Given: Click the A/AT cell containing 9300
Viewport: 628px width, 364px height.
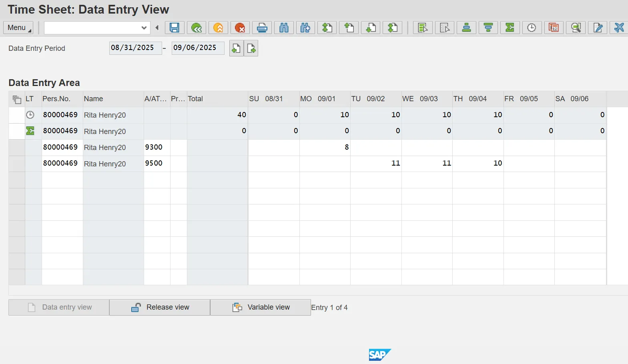Looking at the screenshot, I should [x=157, y=148].
